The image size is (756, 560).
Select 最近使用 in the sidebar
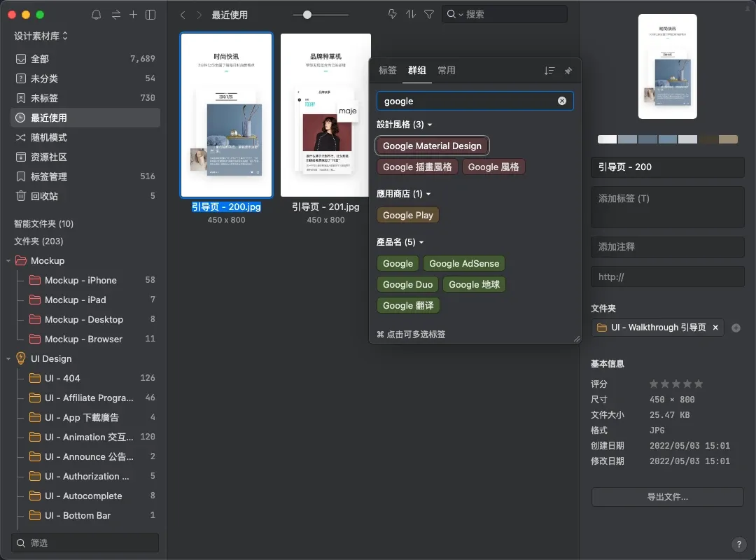pos(85,118)
